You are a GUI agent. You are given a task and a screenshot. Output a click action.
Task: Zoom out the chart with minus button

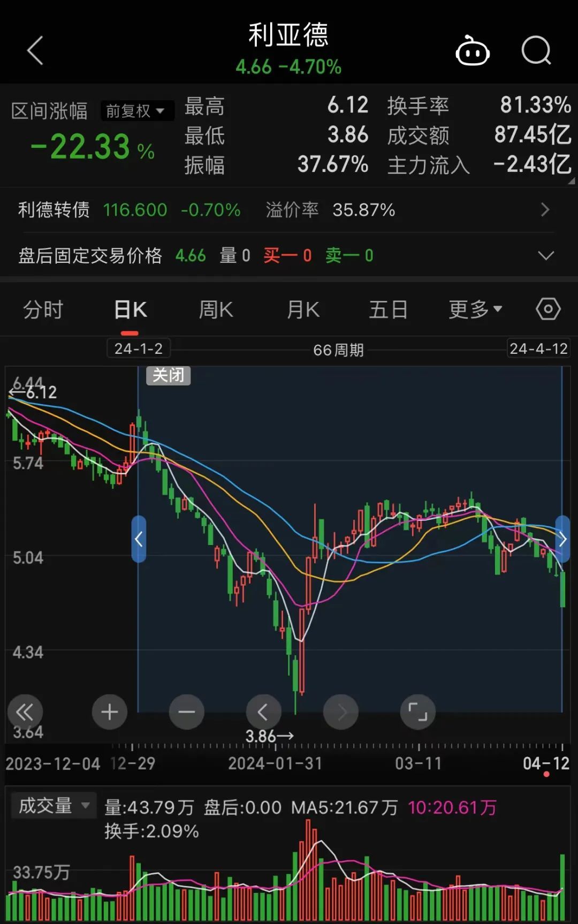point(186,712)
